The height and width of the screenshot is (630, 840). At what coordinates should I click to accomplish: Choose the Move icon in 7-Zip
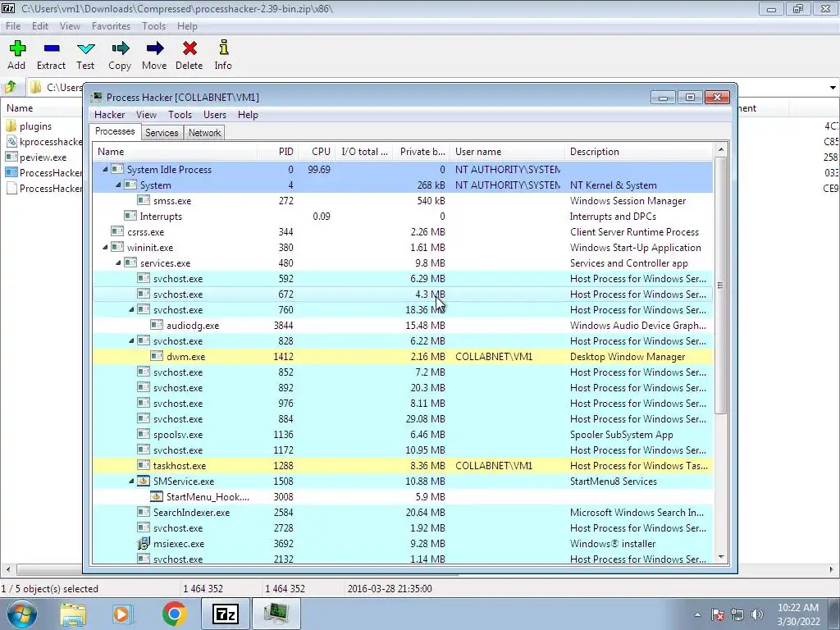[x=154, y=48]
